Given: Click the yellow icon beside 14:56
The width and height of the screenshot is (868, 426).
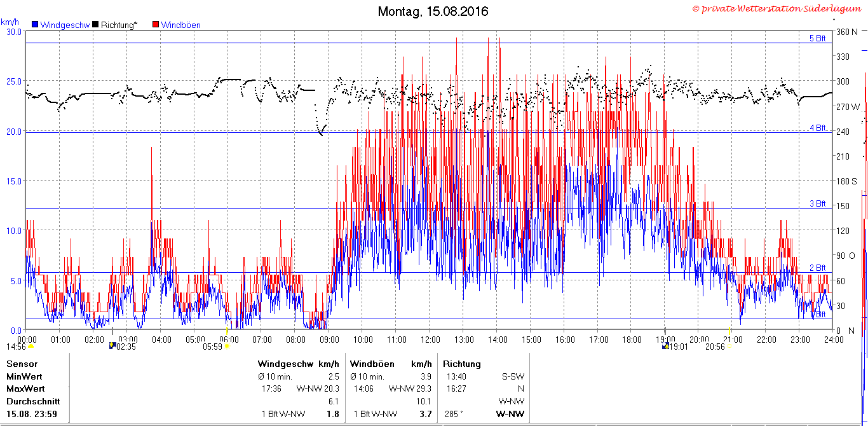Looking at the screenshot, I should point(31,347).
